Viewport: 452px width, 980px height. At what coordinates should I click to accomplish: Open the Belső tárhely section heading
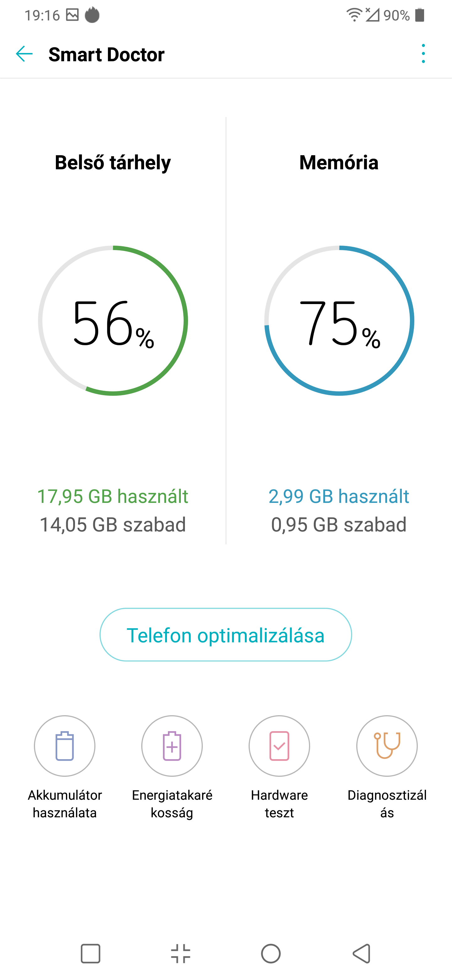[113, 162]
